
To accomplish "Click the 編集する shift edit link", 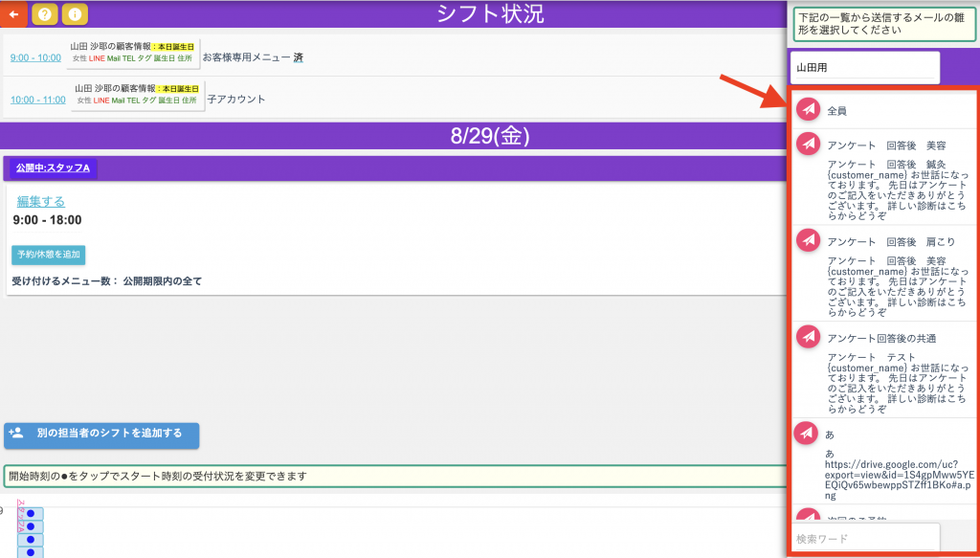I will pyautogui.click(x=41, y=201).
